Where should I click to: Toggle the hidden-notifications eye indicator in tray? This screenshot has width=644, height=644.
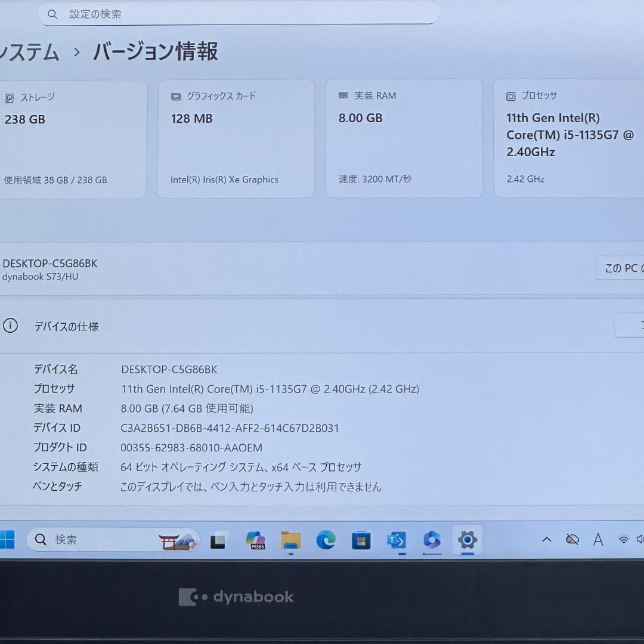(x=572, y=539)
